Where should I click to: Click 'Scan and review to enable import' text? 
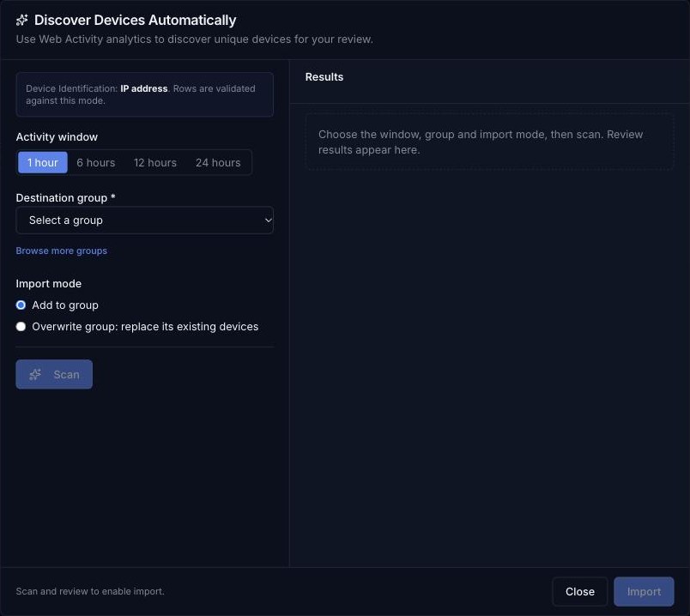coord(90,591)
